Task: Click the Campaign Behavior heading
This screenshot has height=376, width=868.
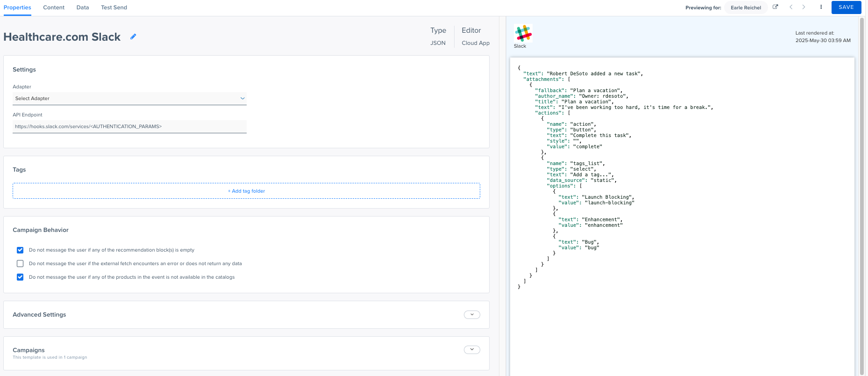Action: click(x=41, y=230)
